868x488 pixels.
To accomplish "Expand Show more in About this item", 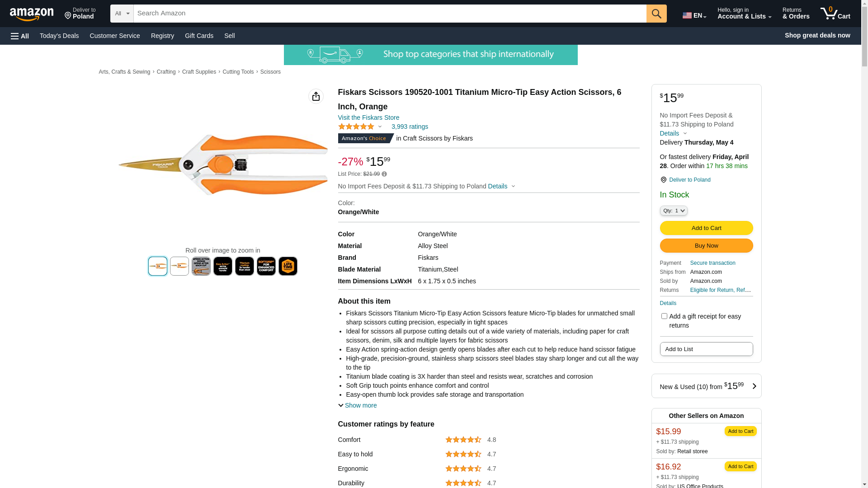I will [x=357, y=405].
